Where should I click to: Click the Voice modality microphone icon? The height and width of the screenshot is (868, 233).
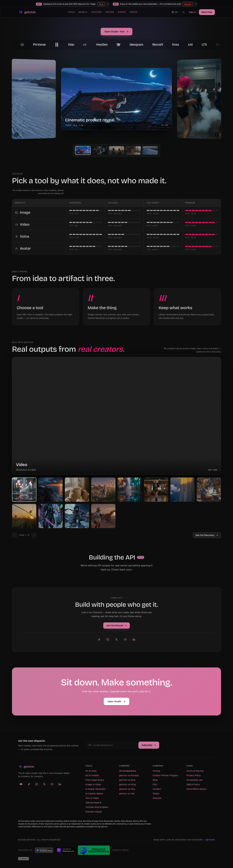pos(17,237)
